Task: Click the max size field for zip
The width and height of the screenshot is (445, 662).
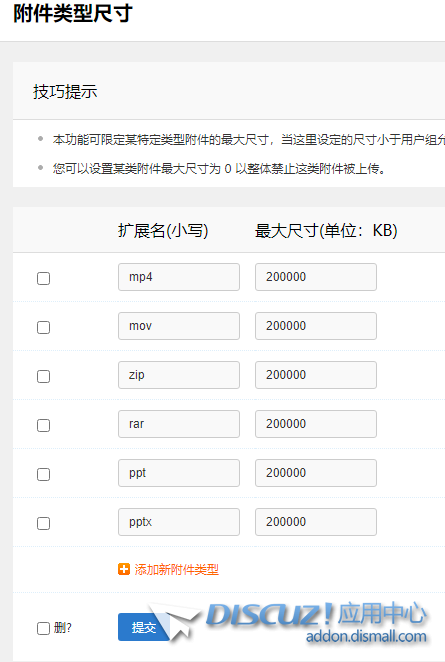Action: [x=316, y=375]
